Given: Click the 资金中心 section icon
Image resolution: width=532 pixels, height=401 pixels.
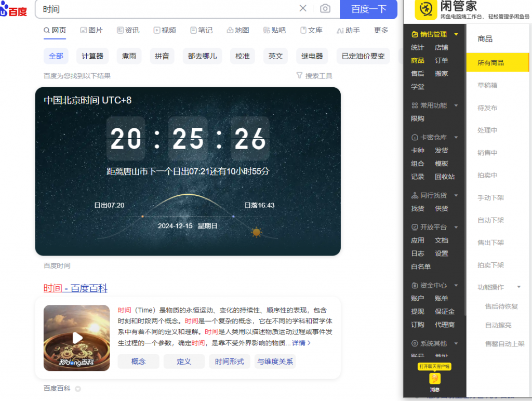Looking at the screenshot, I should 415,285.
